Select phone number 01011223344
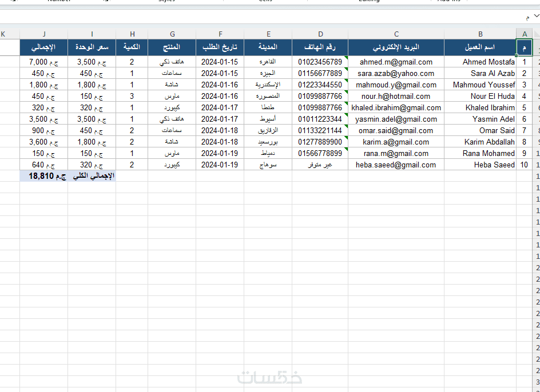The image size is (540, 392). (x=320, y=119)
